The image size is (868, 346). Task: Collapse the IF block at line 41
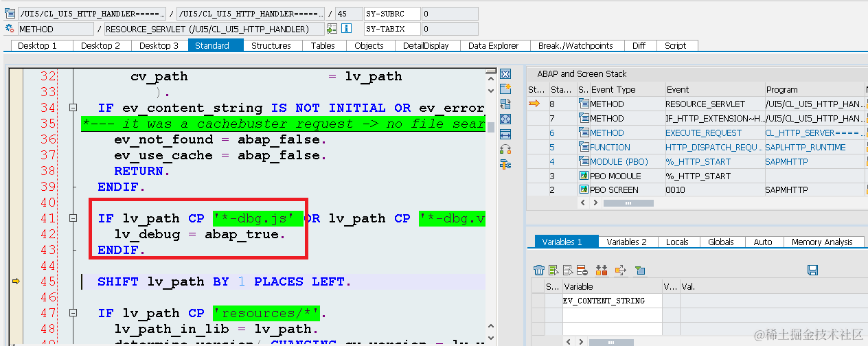point(73,218)
